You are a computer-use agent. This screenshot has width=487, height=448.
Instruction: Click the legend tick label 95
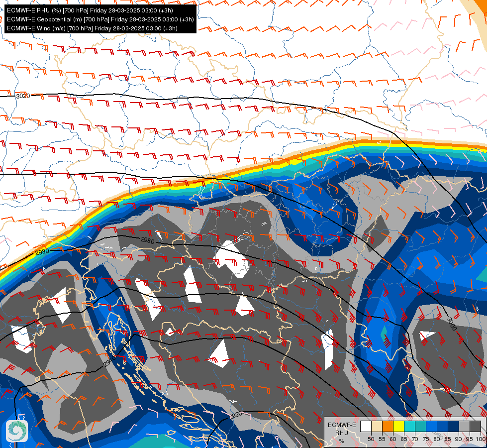coord(470,439)
